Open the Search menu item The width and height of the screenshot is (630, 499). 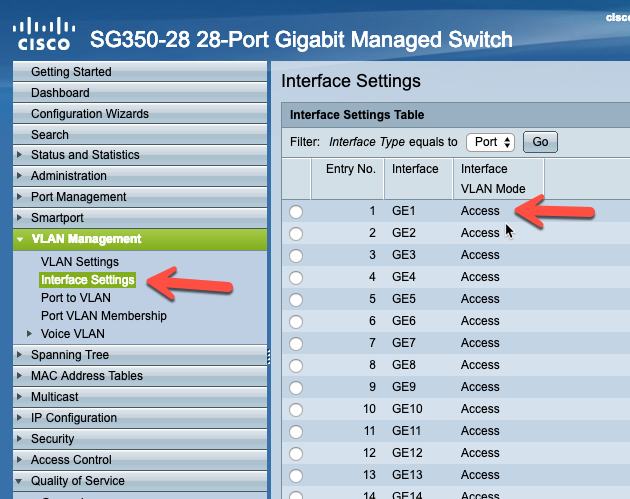point(140,135)
